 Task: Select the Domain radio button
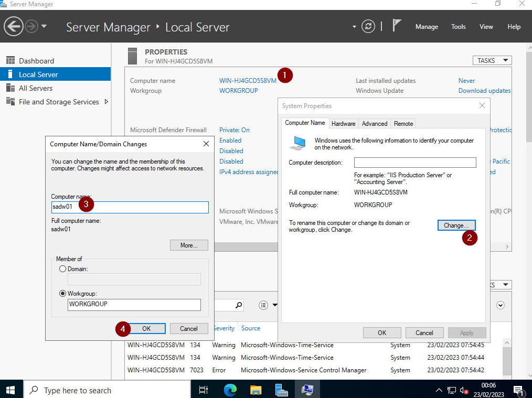point(63,269)
